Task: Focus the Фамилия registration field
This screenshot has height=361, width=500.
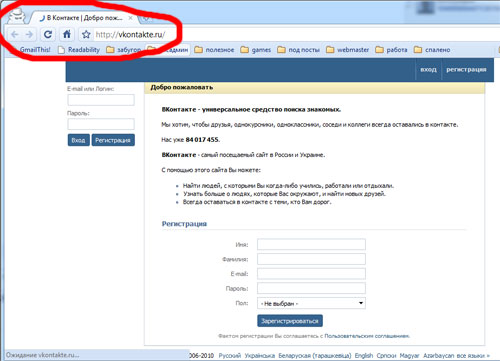Action: point(311,259)
